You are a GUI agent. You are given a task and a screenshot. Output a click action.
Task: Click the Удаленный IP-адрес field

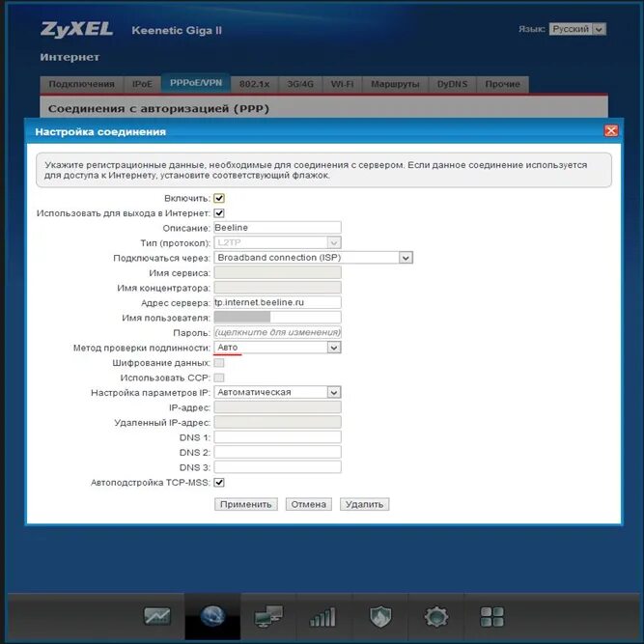pos(277,422)
